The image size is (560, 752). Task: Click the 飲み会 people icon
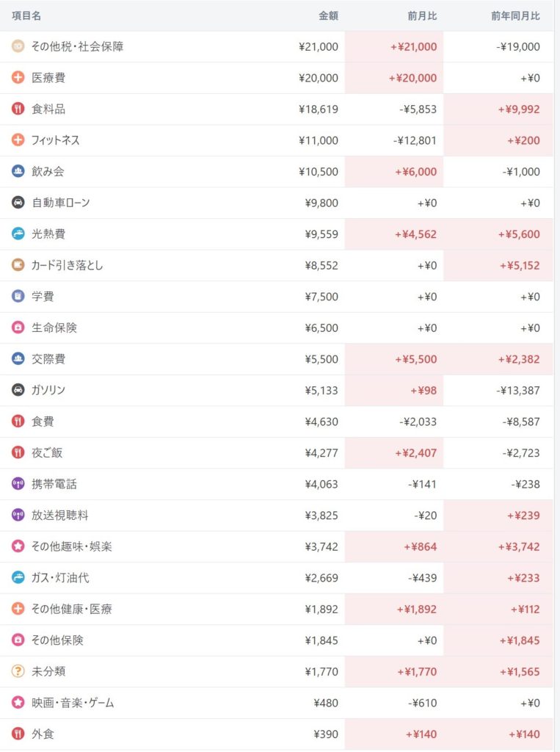click(18, 171)
